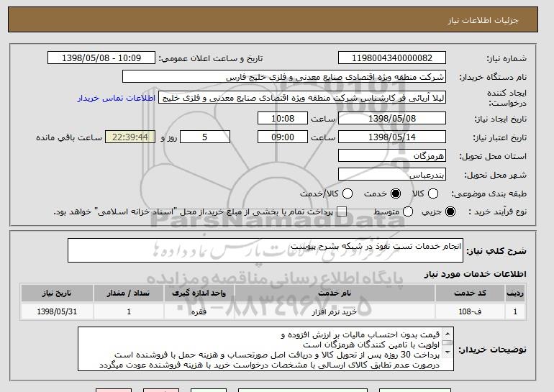The image size is (554, 392).
Task: Click the delivery city بندرعباس field
Action: click(392, 175)
